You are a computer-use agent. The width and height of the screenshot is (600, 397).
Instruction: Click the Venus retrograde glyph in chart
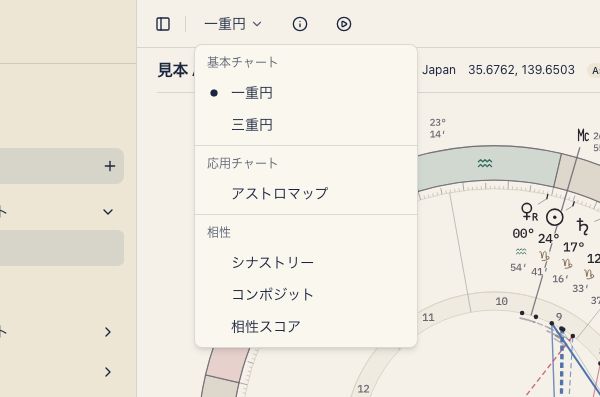[x=529, y=212]
